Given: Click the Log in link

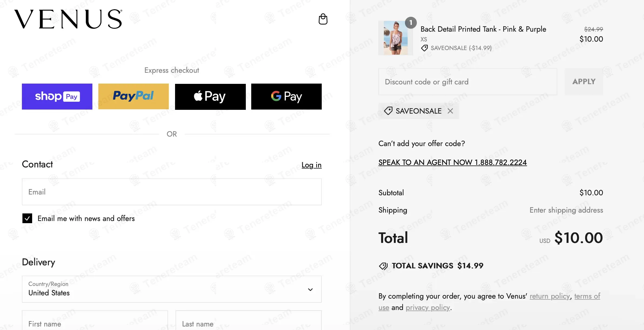Looking at the screenshot, I should coord(311,165).
